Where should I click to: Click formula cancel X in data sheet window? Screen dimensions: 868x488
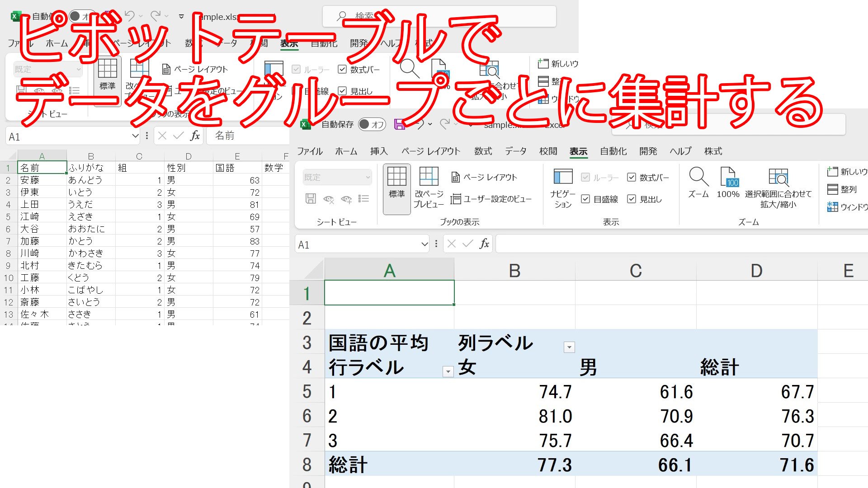tap(162, 136)
